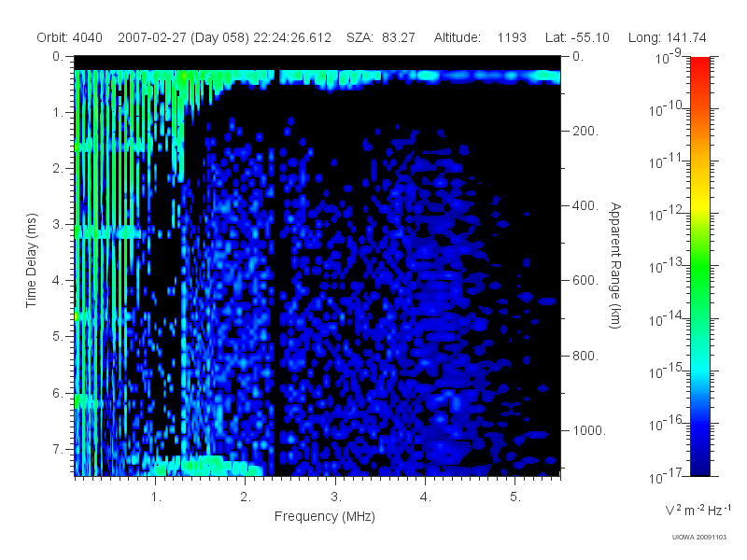Click the 10^-13 color scale label
Screen dimensions: 747x560
pos(666,265)
